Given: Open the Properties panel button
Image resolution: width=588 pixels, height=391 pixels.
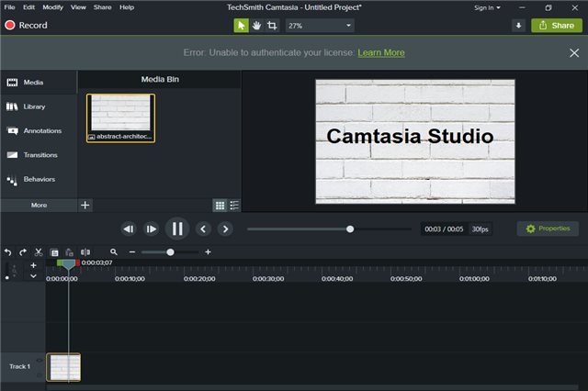Looking at the screenshot, I should pos(548,229).
